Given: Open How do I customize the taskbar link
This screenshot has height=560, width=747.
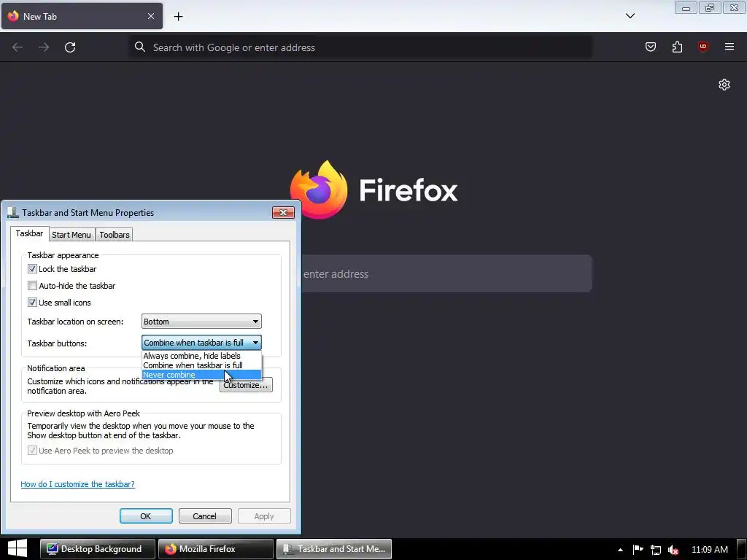Looking at the screenshot, I should click(x=77, y=484).
